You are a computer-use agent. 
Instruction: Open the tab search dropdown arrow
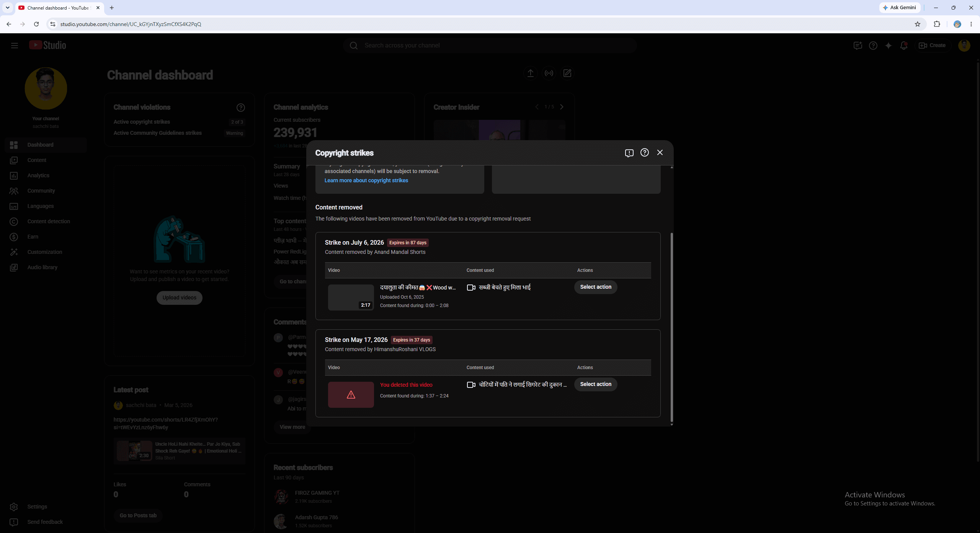[x=7, y=8]
